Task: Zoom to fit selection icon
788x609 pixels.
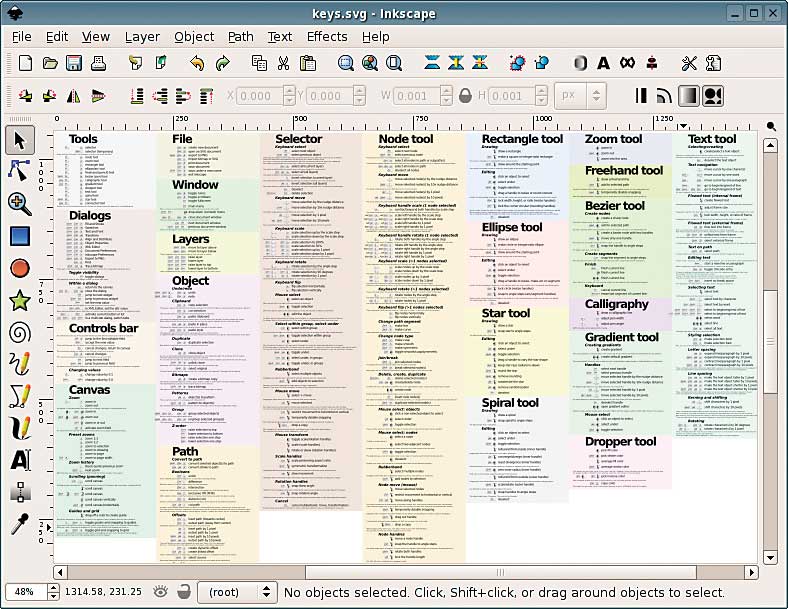Action: (x=345, y=63)
